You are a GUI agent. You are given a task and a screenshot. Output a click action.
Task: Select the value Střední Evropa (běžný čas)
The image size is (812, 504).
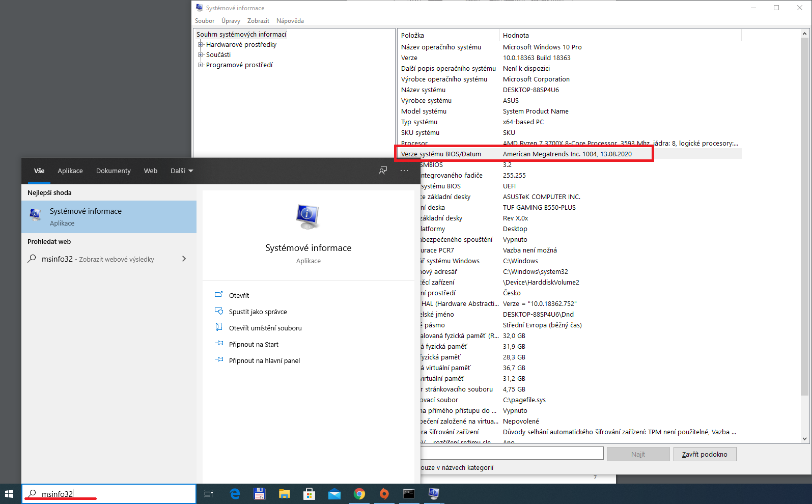click(x=542, y=325)
